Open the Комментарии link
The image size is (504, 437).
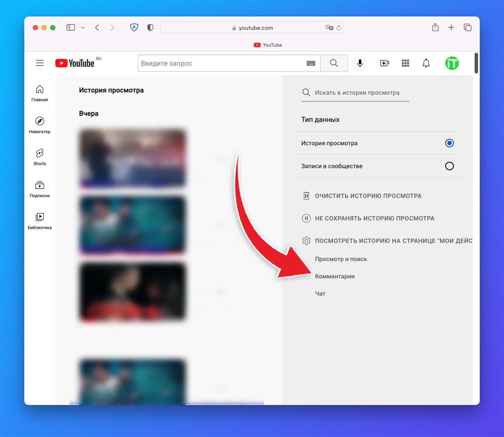[335, 276]
